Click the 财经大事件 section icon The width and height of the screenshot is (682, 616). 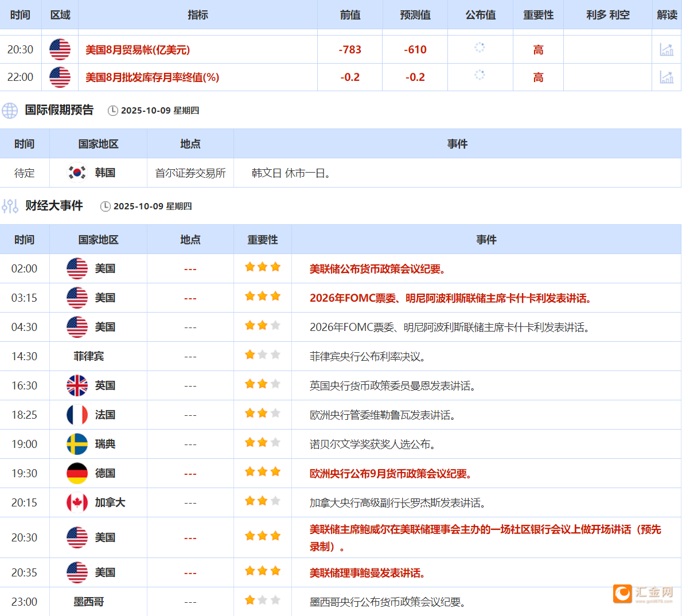pos(9,206)
